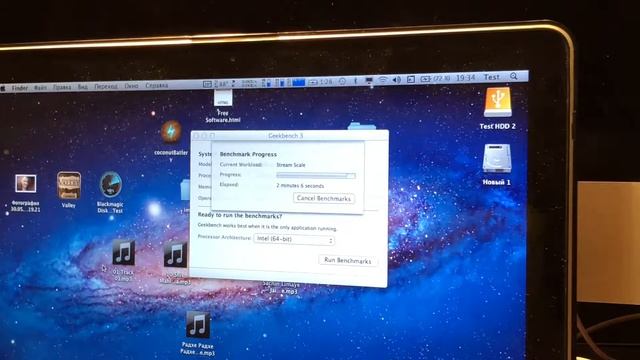Select the Новый 1 hard drive icon
This screenshot has height=360, width=640.
pos(497,158)
